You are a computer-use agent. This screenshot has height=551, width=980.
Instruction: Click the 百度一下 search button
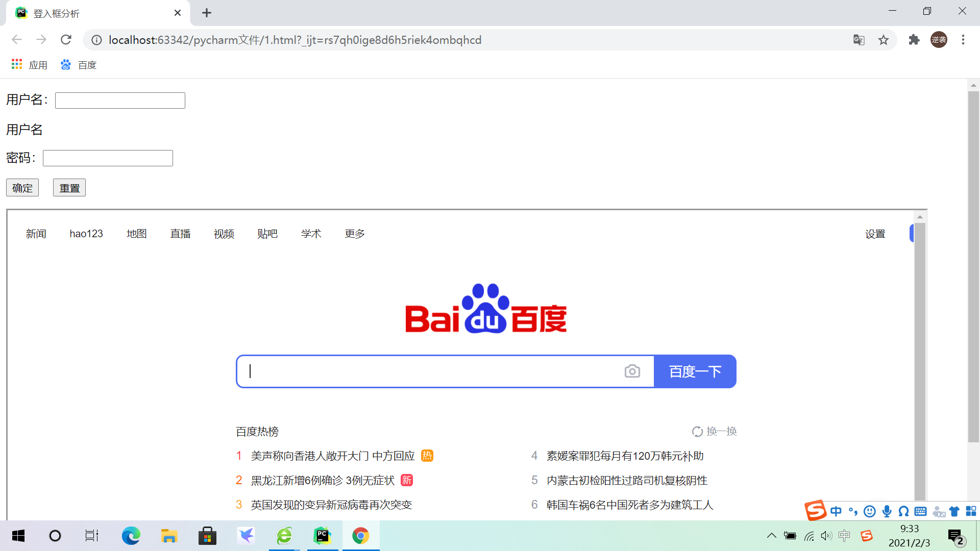pos(695,371)
